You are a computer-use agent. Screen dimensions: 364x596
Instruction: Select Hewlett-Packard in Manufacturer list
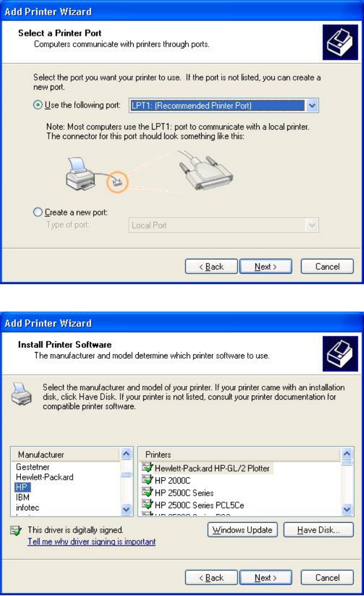click(45, 477)
